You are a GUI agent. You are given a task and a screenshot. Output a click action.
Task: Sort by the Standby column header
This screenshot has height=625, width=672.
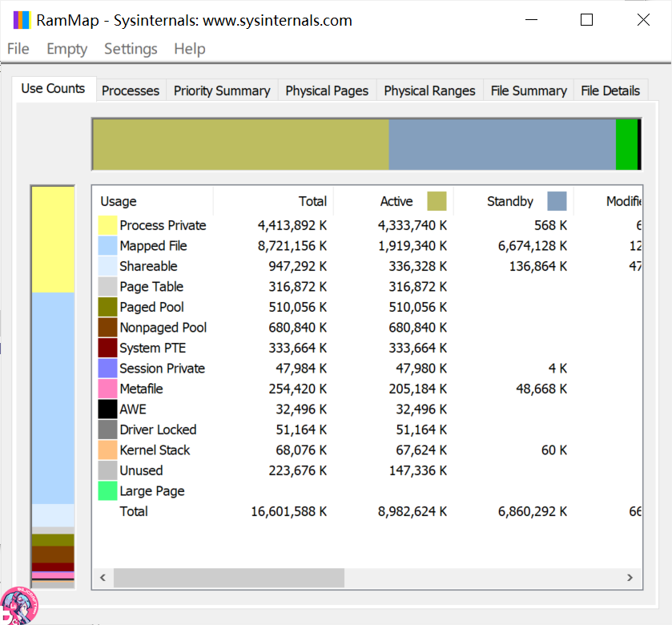513,201
